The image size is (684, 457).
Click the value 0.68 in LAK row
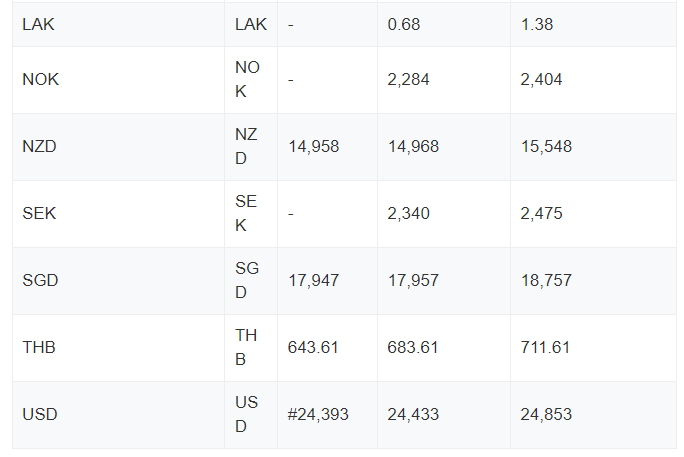click(x=404, y=24)
